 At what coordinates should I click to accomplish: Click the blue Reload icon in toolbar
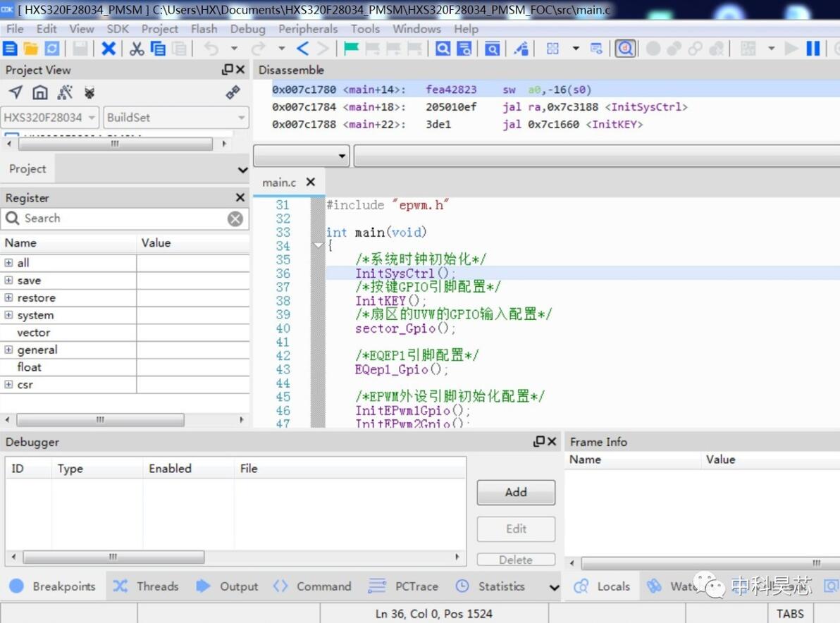[52, 49]
